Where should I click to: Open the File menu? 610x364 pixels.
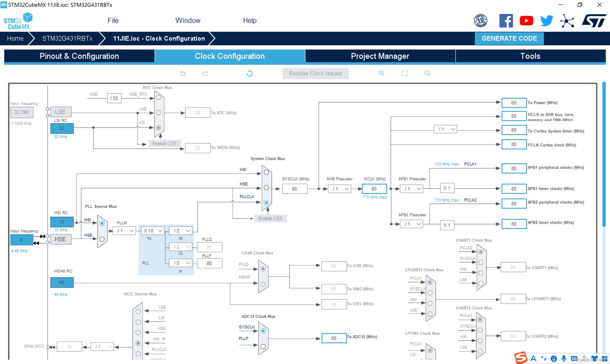click(x=113, y=20)
